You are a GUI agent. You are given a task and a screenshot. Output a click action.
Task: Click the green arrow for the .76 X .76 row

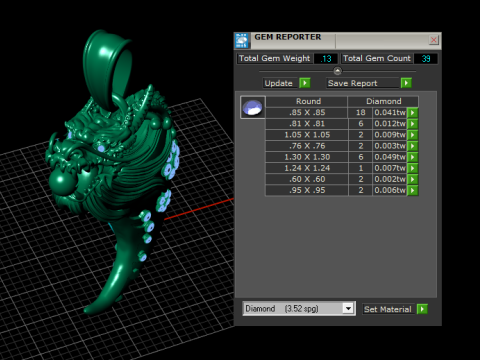413,146
